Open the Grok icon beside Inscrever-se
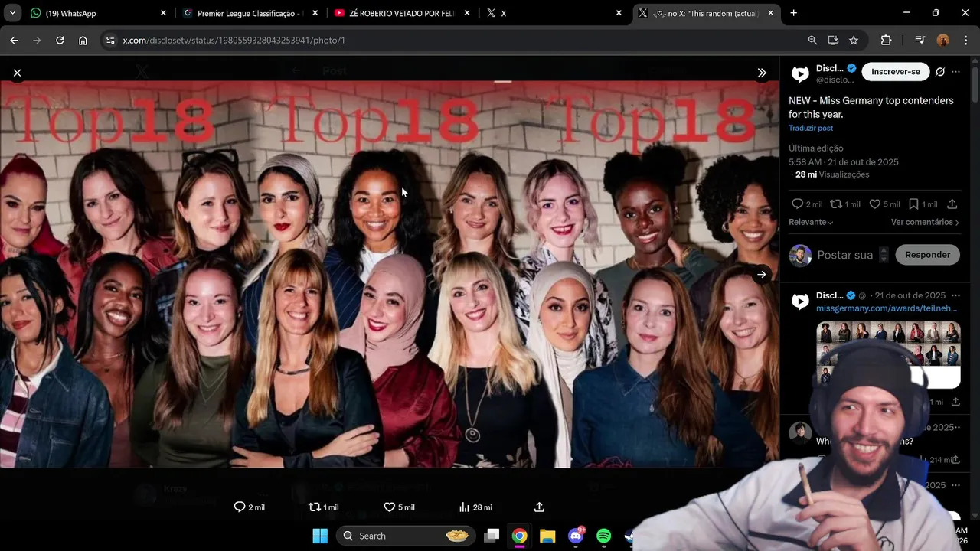 (x=940, y=72)
